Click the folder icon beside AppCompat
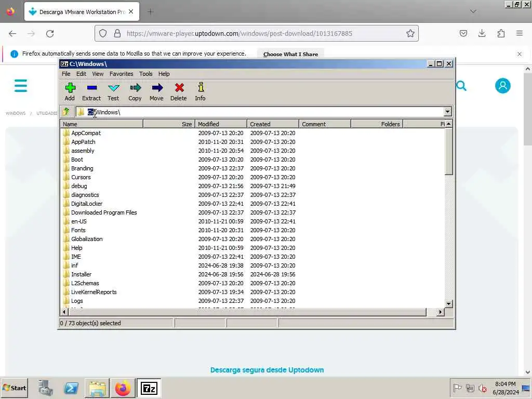Image resolution: width=532 pixels, height=399 pixels. pos(66,133)
